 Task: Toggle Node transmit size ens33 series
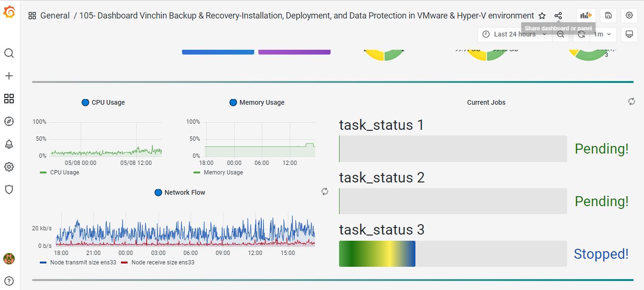click(x=77, y=263)
